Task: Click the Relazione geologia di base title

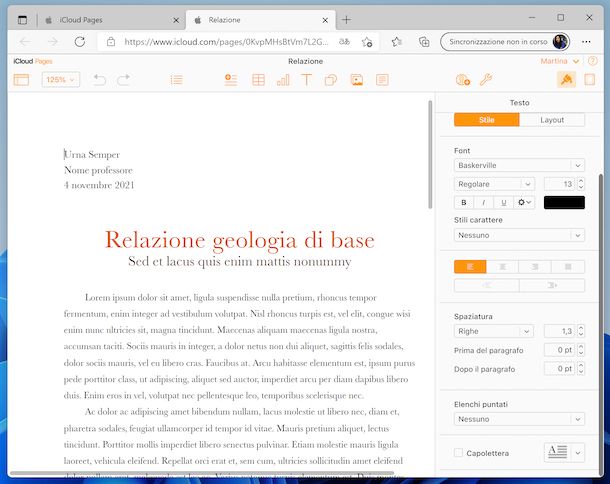Action: (x=240, y=240)
